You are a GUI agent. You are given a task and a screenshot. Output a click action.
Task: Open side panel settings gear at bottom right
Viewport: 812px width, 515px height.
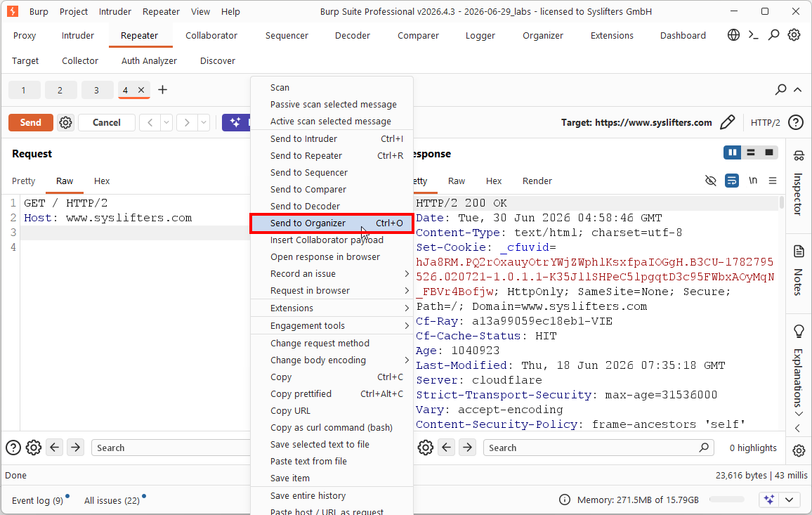tap(799, 450)
